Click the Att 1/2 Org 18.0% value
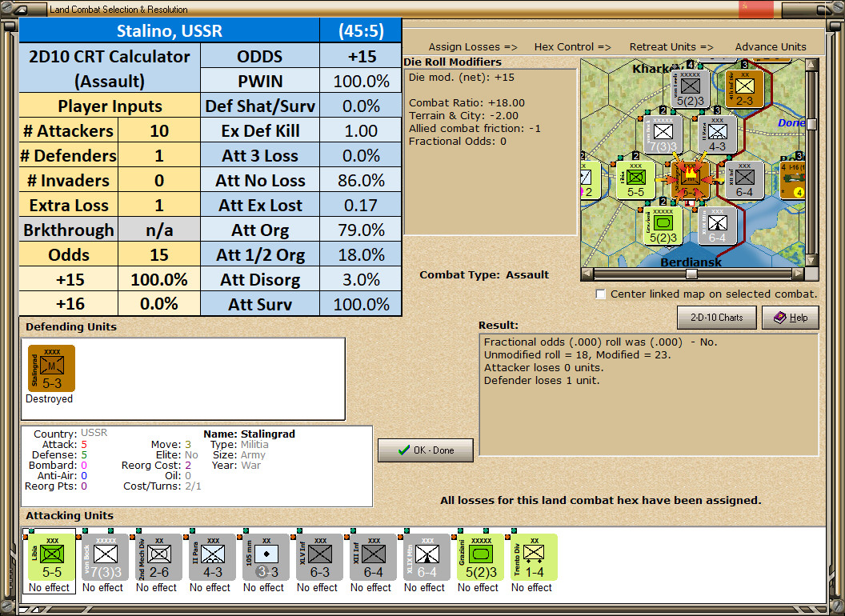Image resolution: width=845 pixels, height=616 pixels. (361, 254)
